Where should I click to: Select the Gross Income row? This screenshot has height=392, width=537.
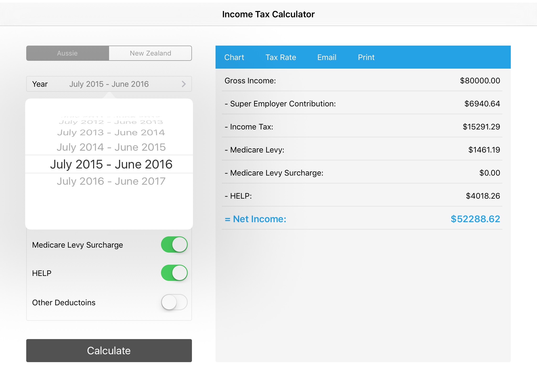[362, 81]
